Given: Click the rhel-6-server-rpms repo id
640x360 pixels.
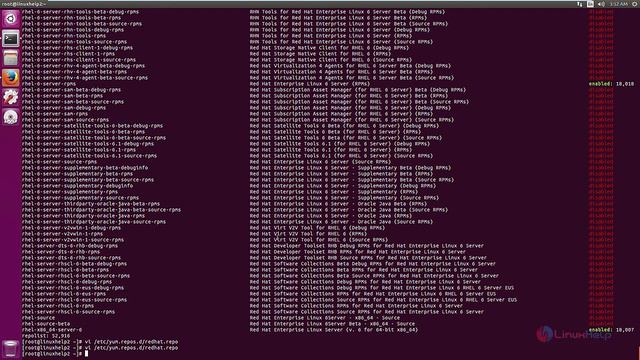Looking at the screenshot, I should point(49,84).
